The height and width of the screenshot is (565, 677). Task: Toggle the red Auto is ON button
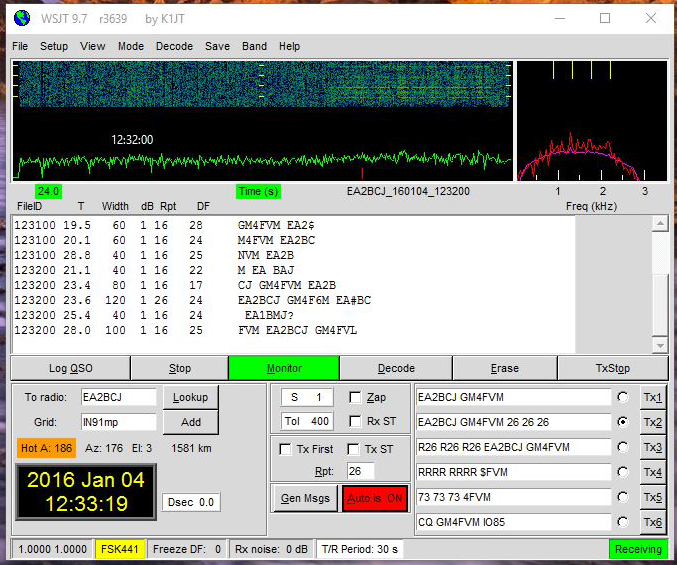coord(375,498)
